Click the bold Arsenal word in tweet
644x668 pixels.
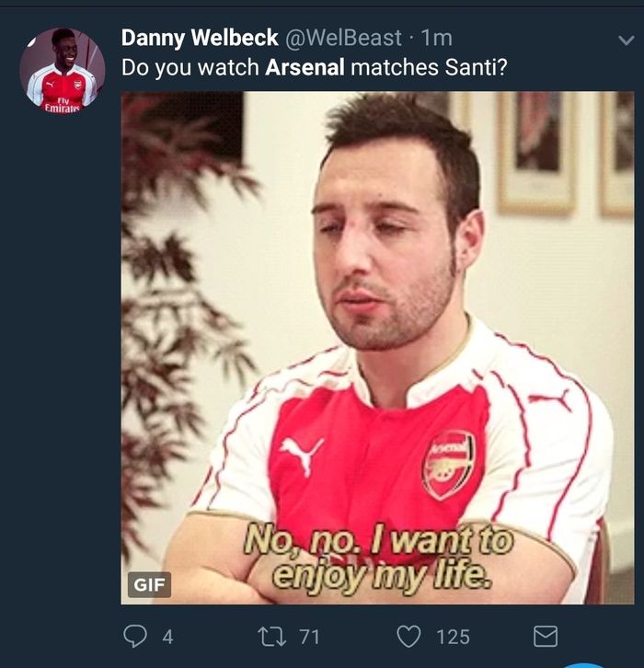305,67
